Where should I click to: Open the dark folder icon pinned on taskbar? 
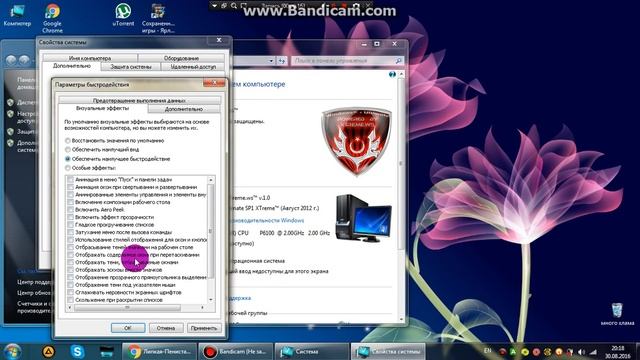tap(107, 351)
